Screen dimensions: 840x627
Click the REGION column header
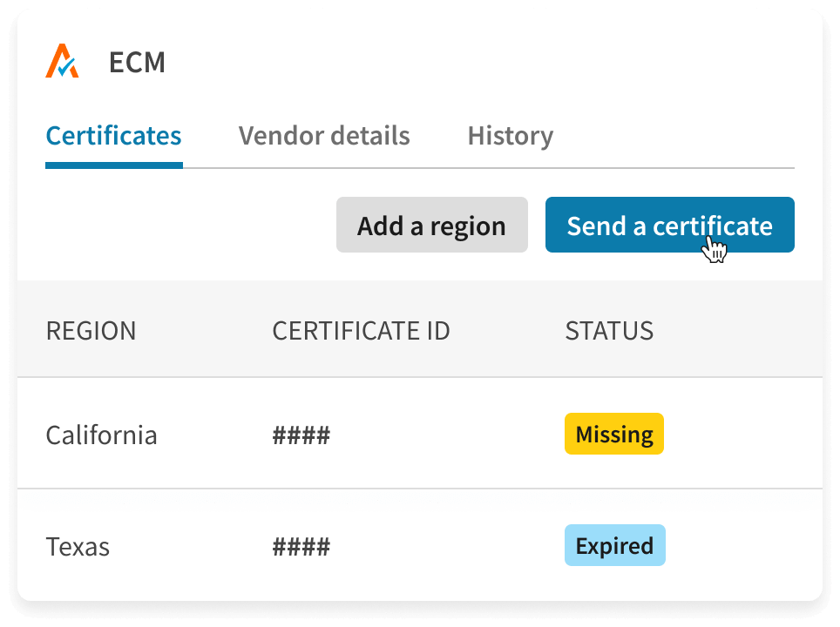pyautogui.click(x=91, y=331)
